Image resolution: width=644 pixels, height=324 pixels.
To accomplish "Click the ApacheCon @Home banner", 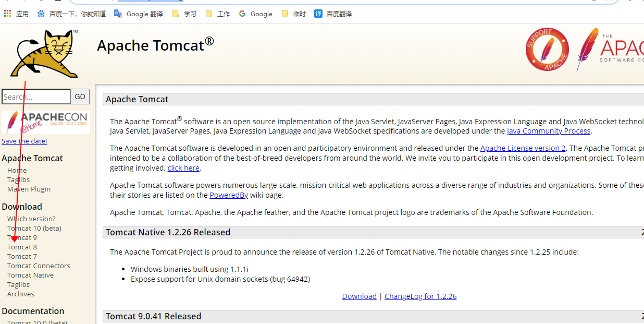I will [x=45, y=122].
